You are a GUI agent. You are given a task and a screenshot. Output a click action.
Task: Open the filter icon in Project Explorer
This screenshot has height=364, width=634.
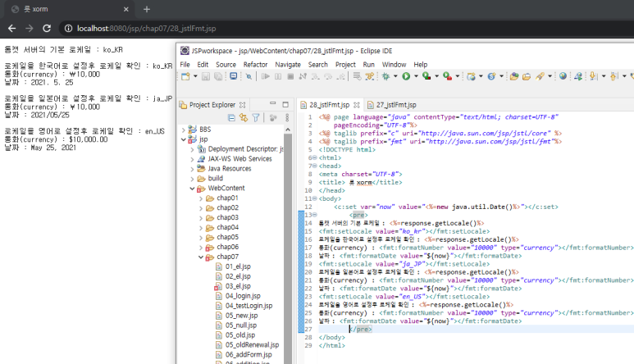[x=256, y=118]
